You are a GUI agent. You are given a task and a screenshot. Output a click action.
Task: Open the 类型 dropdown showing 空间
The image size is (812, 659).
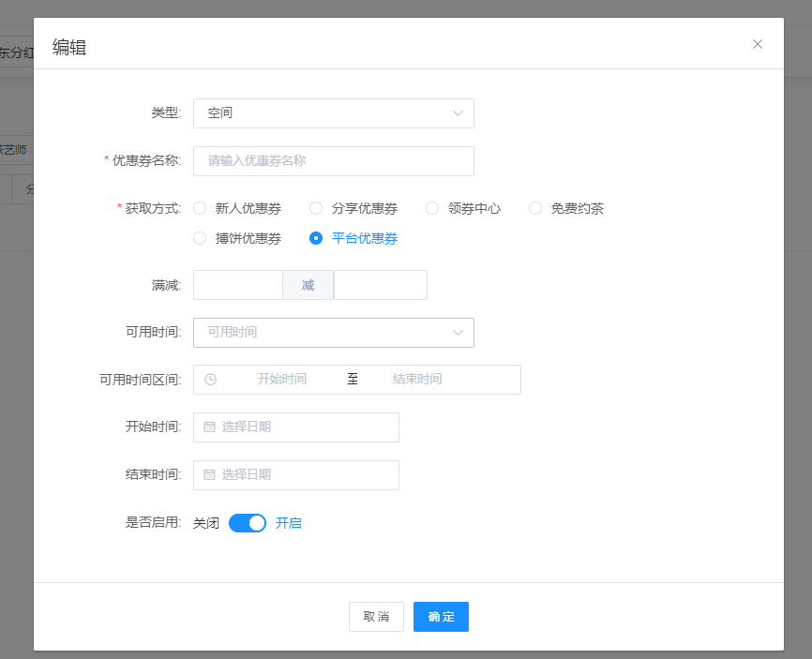click(333, 113)
